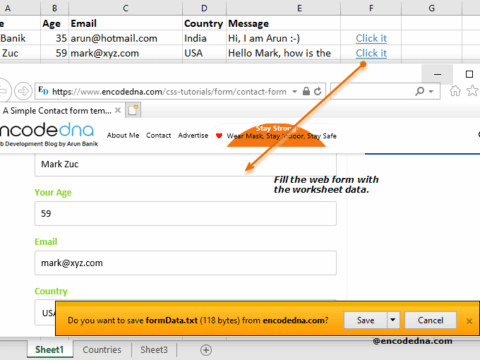This screenshot has width=480, height=360.
Task: Click the lock security icon in address bar
Action: (306, 91)
